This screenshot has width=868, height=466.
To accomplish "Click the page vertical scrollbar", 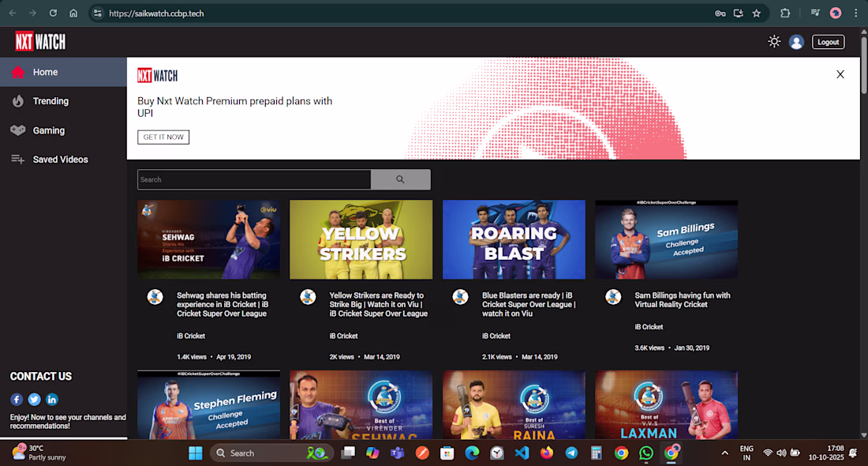I will click(x=863, y=64).
